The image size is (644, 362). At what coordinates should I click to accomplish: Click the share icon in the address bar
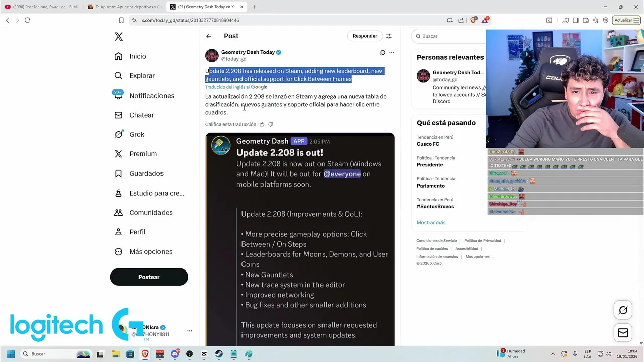coord(461,20)
